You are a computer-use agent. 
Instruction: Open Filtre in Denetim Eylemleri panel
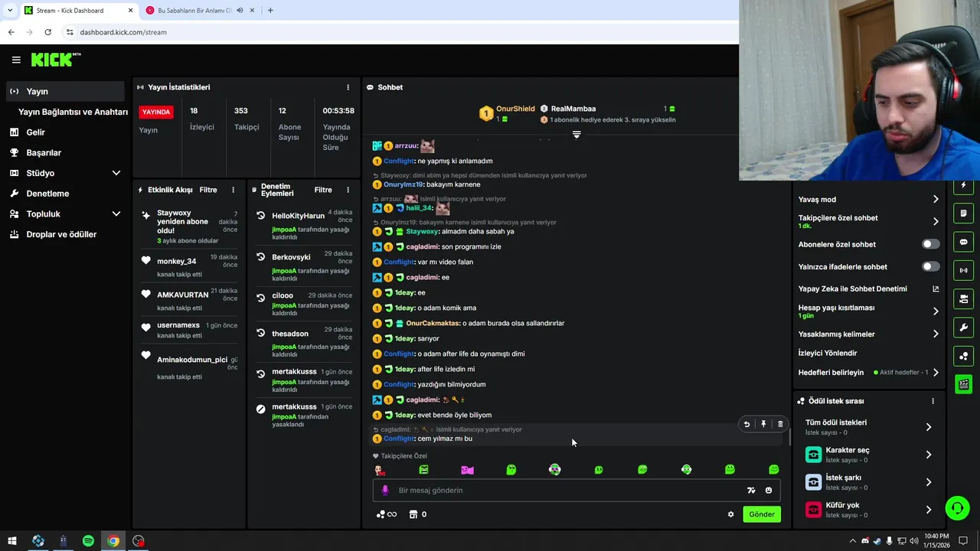323,190
